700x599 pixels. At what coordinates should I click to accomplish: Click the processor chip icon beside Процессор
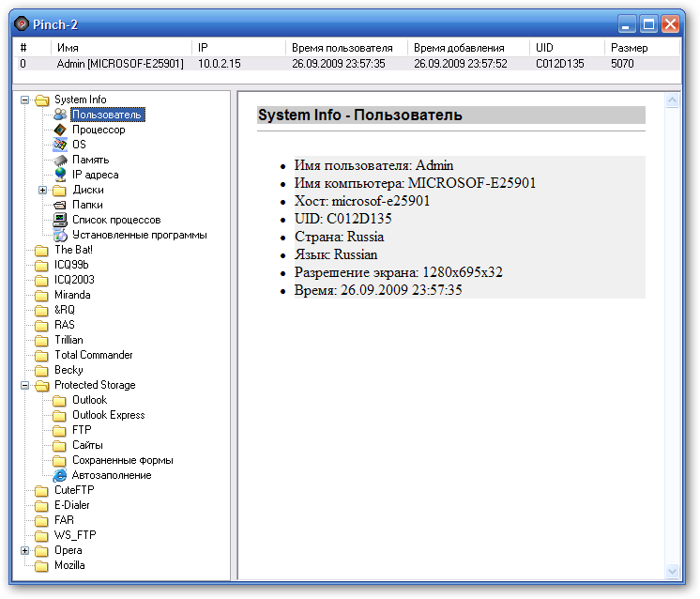coord(60,130)
